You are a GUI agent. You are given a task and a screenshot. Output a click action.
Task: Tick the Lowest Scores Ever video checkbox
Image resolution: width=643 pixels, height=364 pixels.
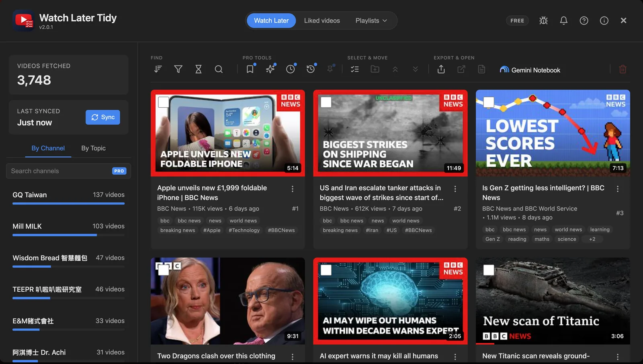[x=489, y=102]
